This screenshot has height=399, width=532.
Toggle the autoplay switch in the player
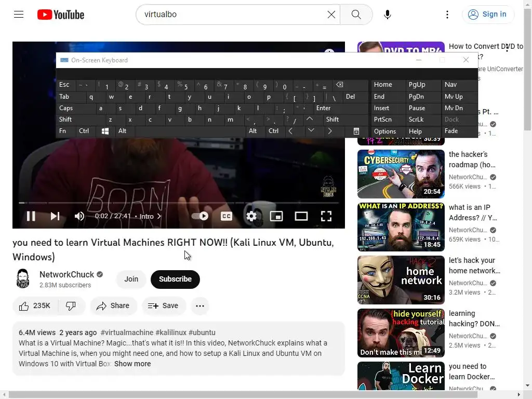(x=200, y=216)
